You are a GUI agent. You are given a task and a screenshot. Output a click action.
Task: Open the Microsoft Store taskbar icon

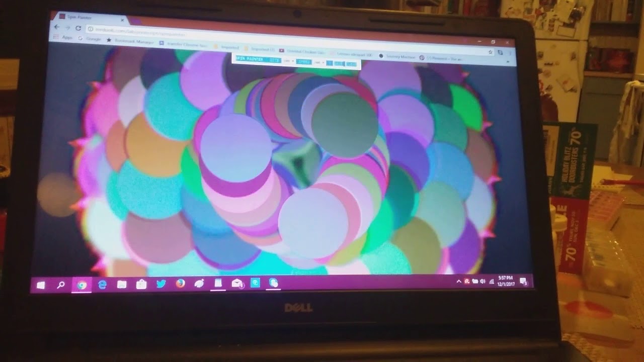141,285
